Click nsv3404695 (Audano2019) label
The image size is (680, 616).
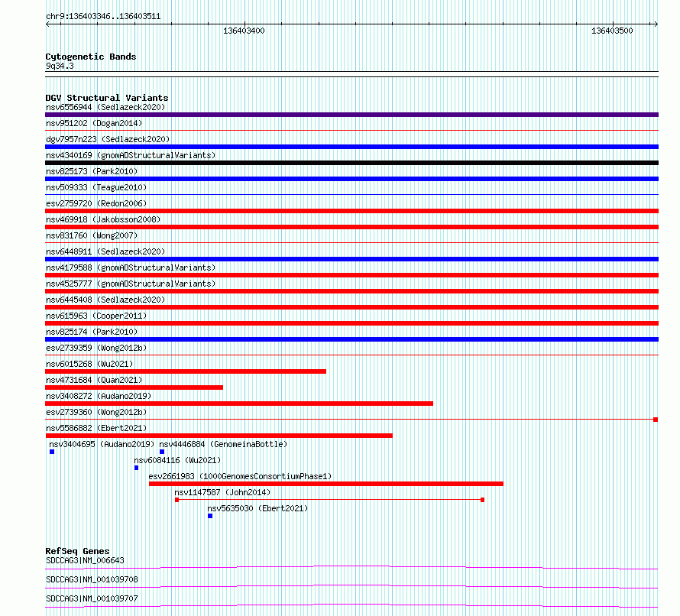click(x=102, y=444)
